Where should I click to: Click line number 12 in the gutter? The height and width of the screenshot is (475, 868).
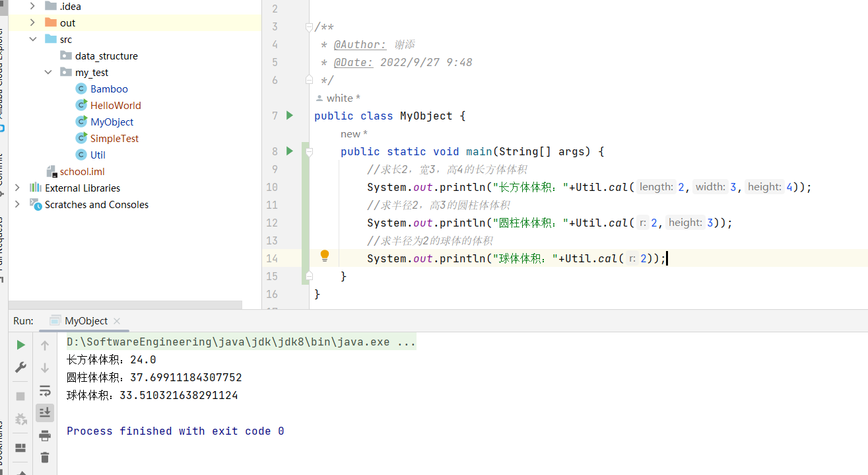(272, 223)
